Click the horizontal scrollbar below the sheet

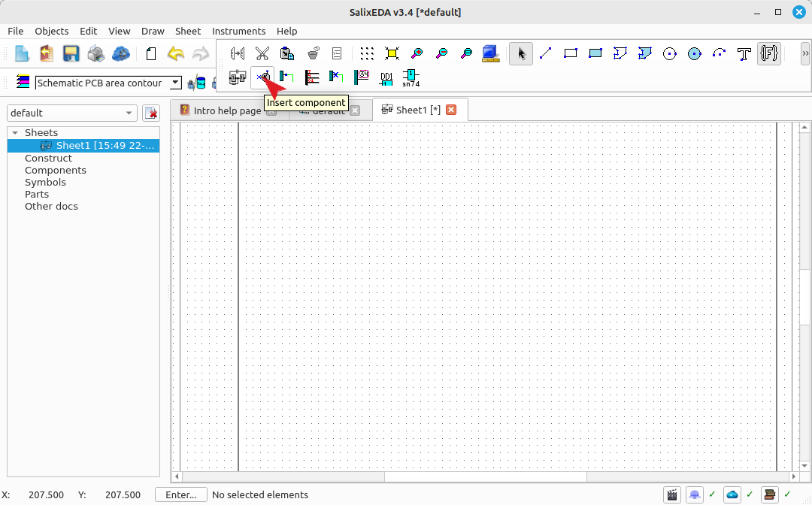[485, 476]
